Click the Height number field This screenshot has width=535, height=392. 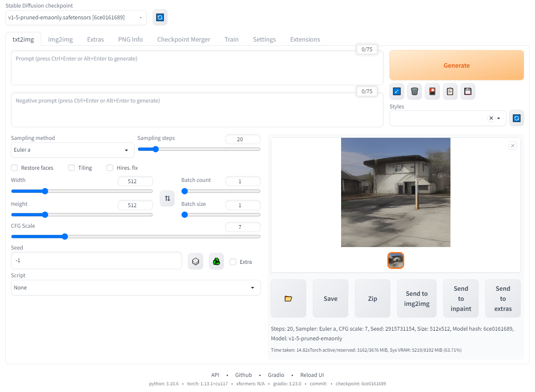click(x=135, y=205)
